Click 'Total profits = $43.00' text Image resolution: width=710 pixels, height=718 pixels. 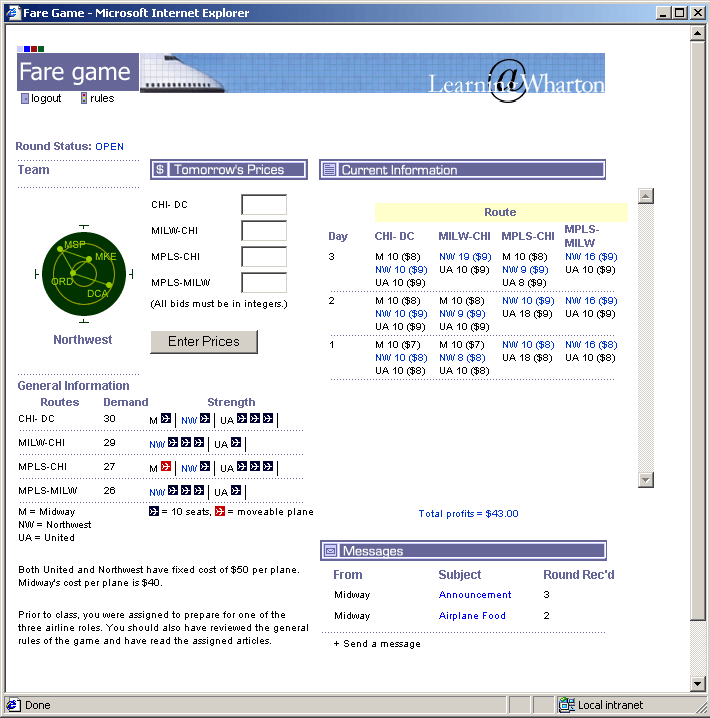tap(468, 514)
